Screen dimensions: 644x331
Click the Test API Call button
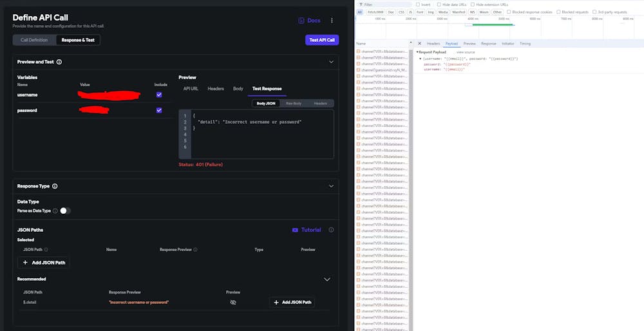click(x=322, y=40)
